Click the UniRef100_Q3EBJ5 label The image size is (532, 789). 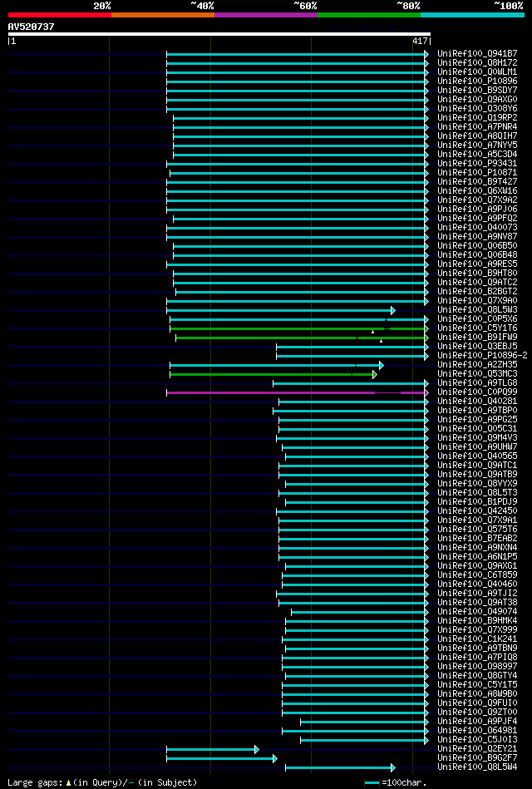click(477, 347)
